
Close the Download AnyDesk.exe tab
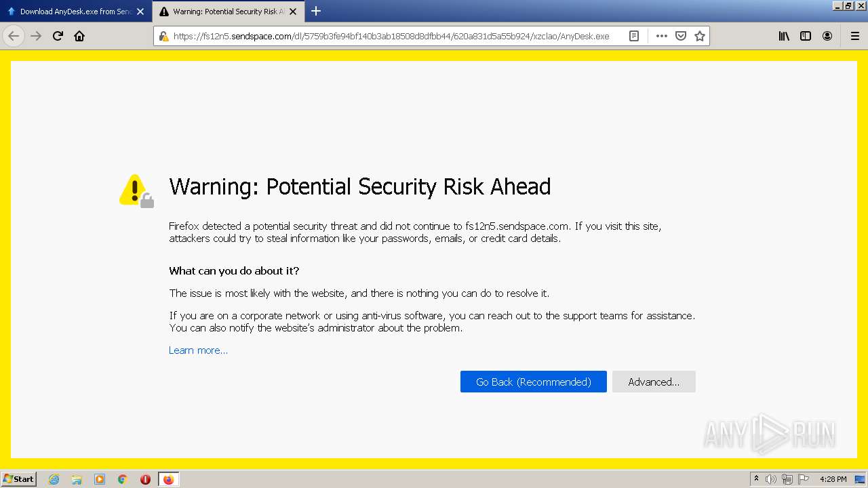tap(140, 12)
